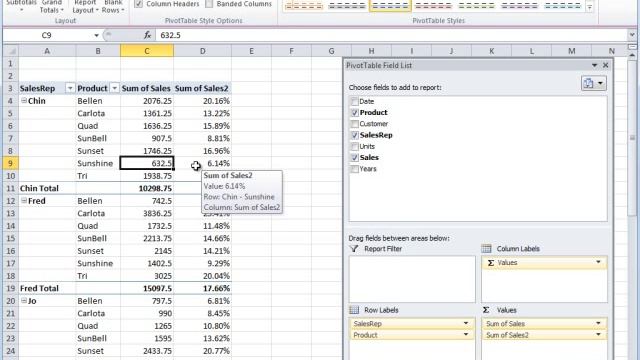
Task: Open the Name Box dropdown arrow
Action: (x=96, y=36)
